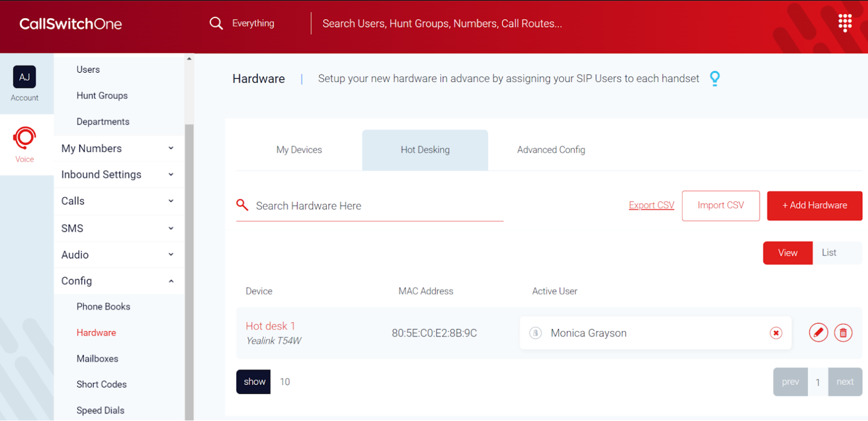Click the sidebar scrollbar up arrow
This screenshot has height=421, width=868.
click(x=189, y=58)
